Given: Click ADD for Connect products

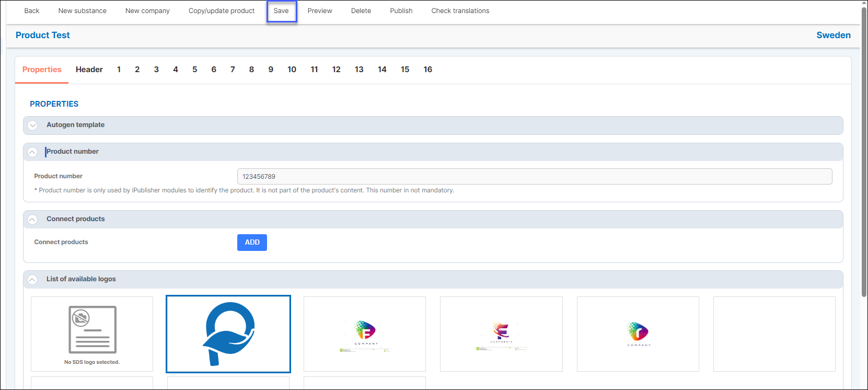Looking at the screenshot, I should [x=252, y=243].
